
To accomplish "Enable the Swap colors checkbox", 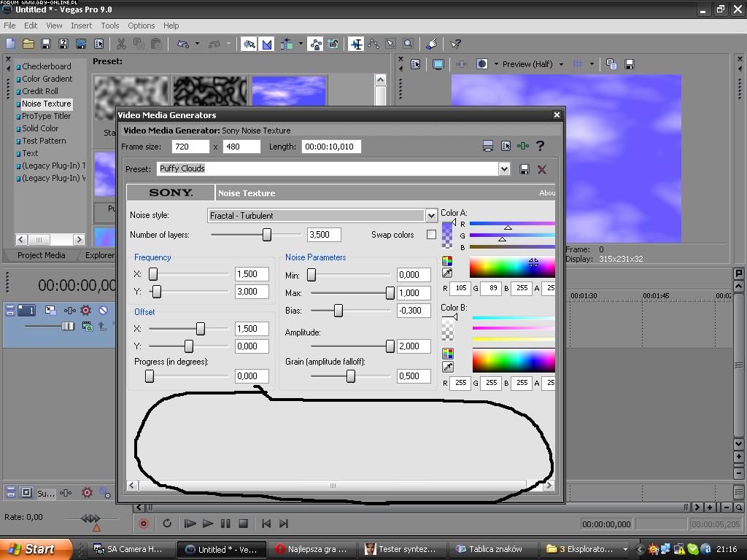I will click(x=432, y=234).
